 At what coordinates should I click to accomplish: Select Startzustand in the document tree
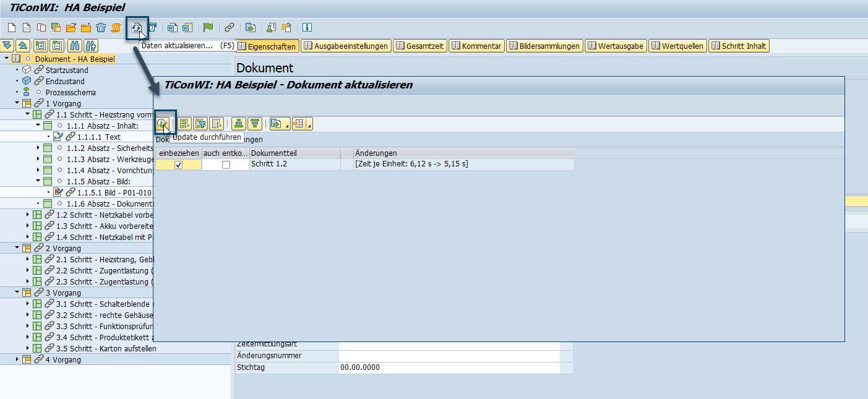[x=66, y=70]
